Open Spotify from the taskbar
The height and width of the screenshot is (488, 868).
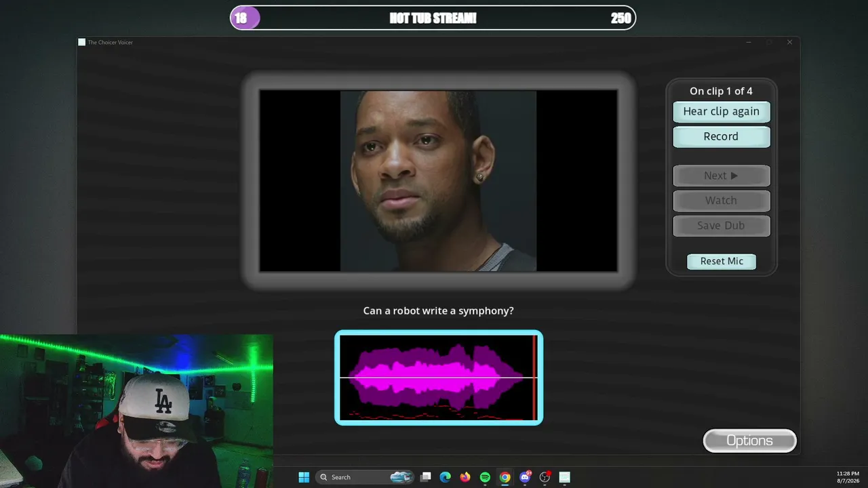click(485, 477)
